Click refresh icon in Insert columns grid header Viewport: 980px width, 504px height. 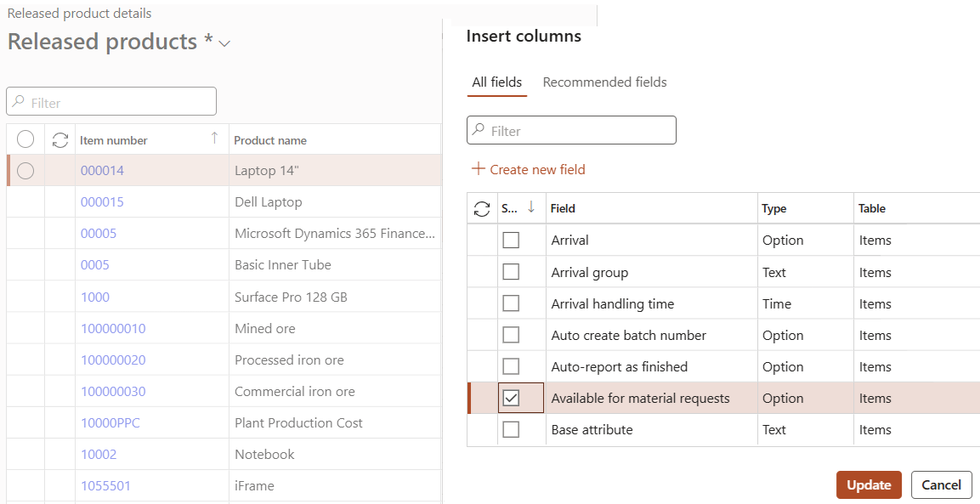click(x=482, y=208)
